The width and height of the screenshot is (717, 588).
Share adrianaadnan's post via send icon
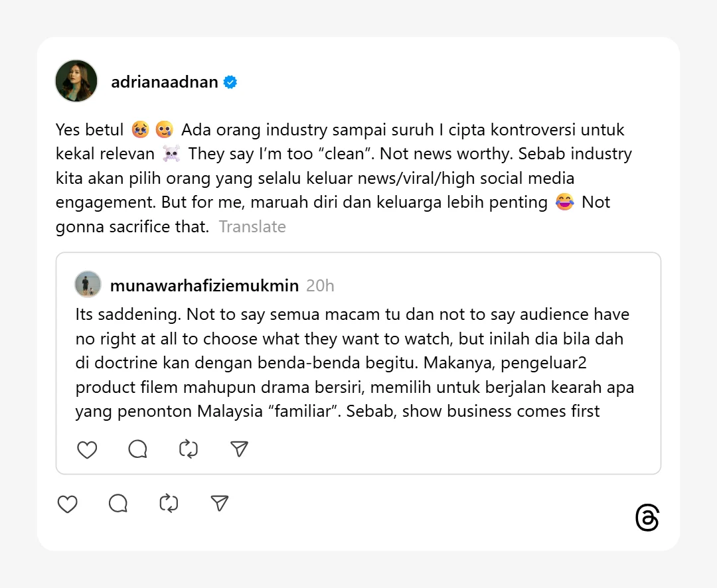(x=220, y=503)
